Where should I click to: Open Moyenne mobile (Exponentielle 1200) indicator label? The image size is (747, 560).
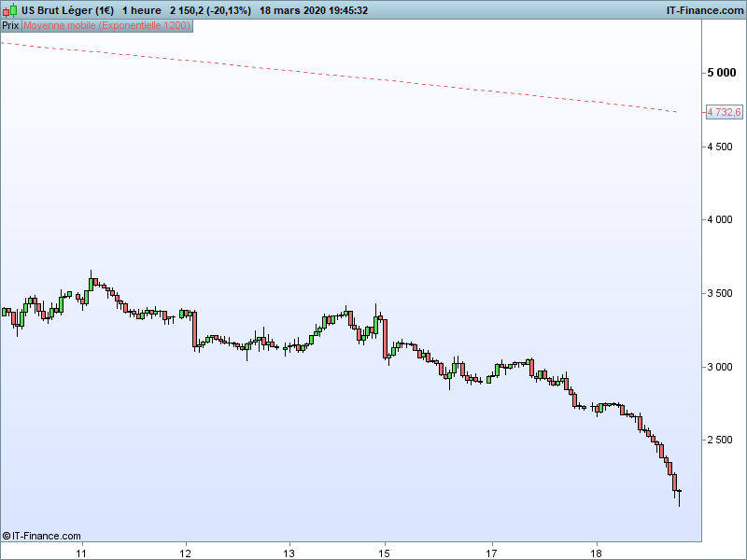click(106, 26)
